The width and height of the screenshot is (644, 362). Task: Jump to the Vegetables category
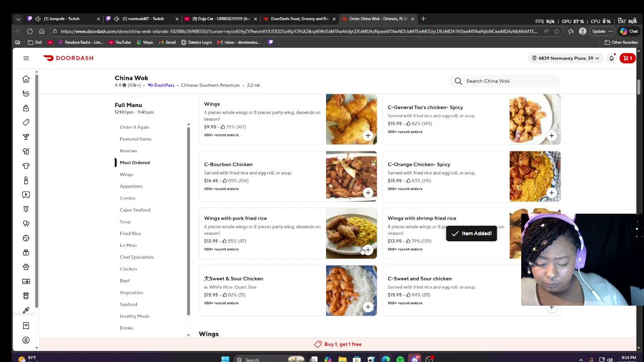coord(131,293)
